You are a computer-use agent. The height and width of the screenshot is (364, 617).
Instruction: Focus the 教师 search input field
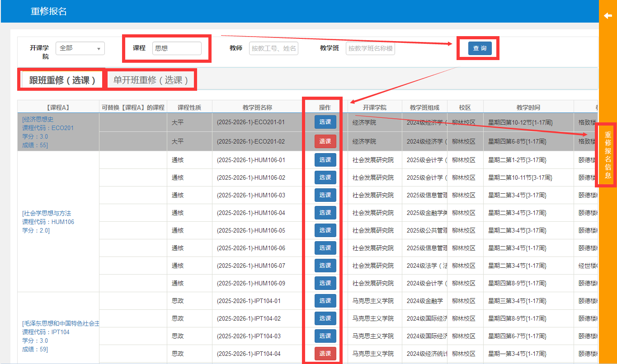coord(273,48)
